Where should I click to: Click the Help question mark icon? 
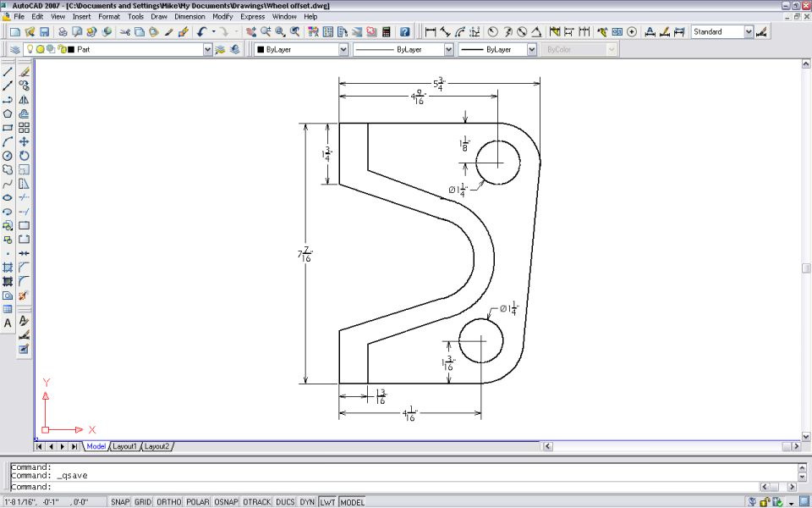point(405,32)
